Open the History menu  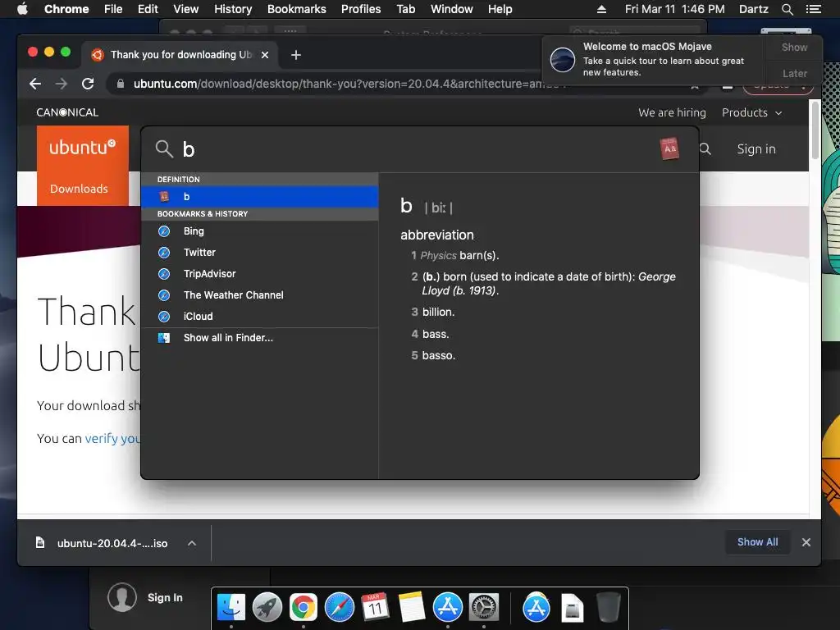coord(233,9)
